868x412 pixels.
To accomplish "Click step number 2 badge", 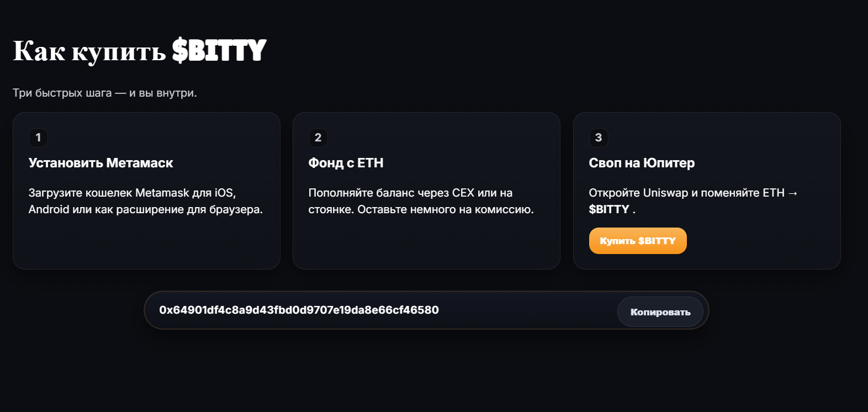I will pyautogui.click(x=318, y=138).
